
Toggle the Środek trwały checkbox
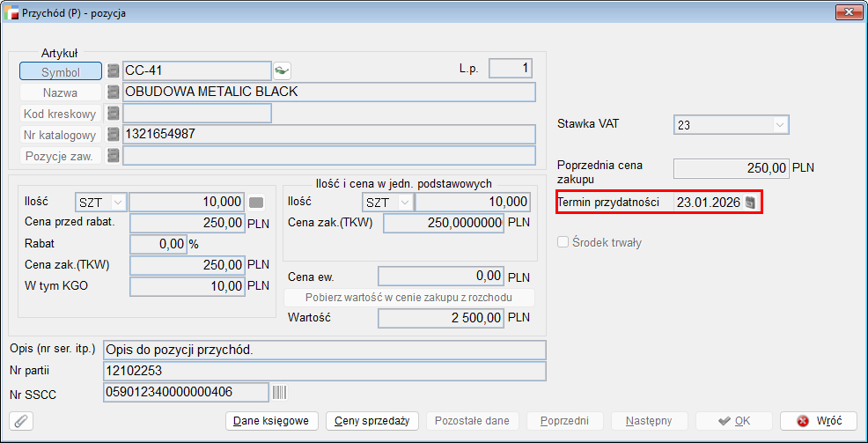563,243
